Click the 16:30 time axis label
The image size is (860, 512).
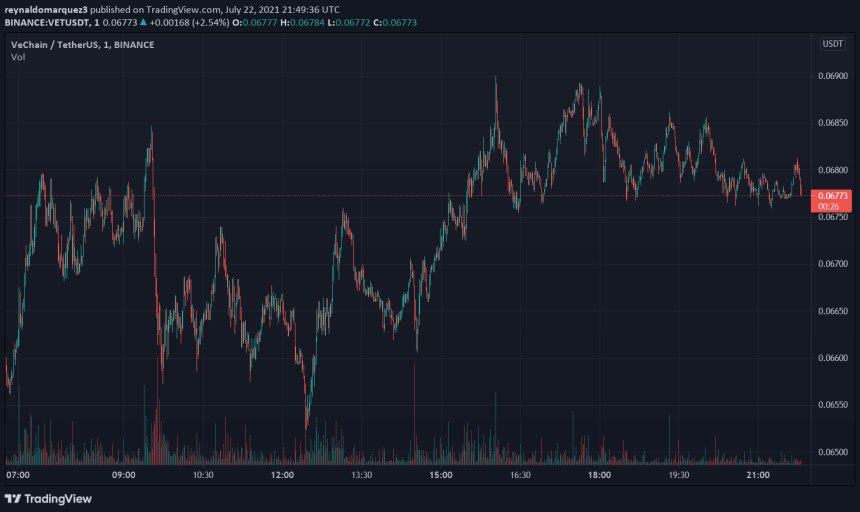pyautogui.click(x=519, y=476)
